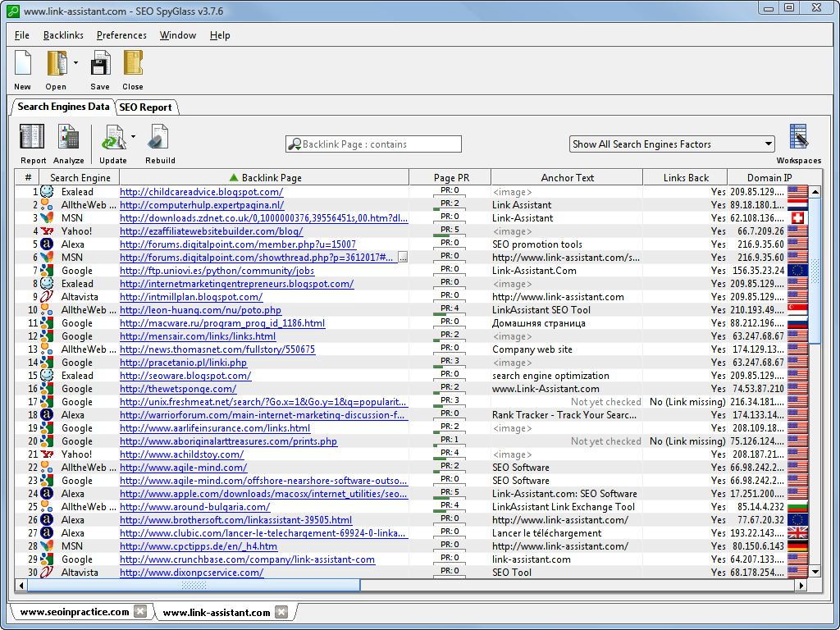The image size is (840, 630).
Task: Click the AlltheWeb icon in row 2
Action: click(47, 204)
